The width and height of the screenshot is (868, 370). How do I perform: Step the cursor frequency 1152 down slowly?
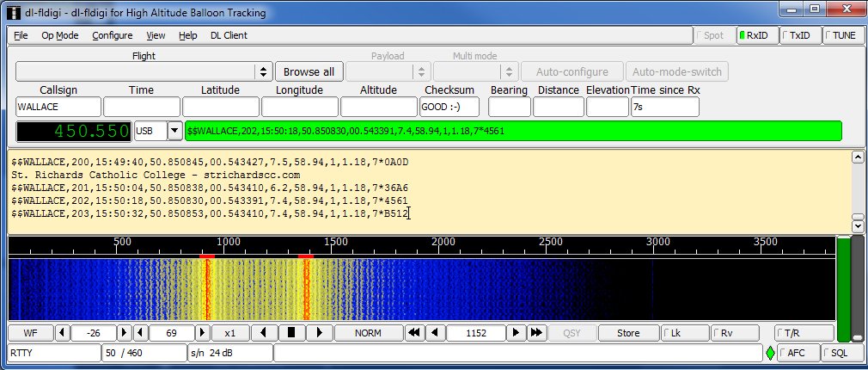click(x=435, y=333)
